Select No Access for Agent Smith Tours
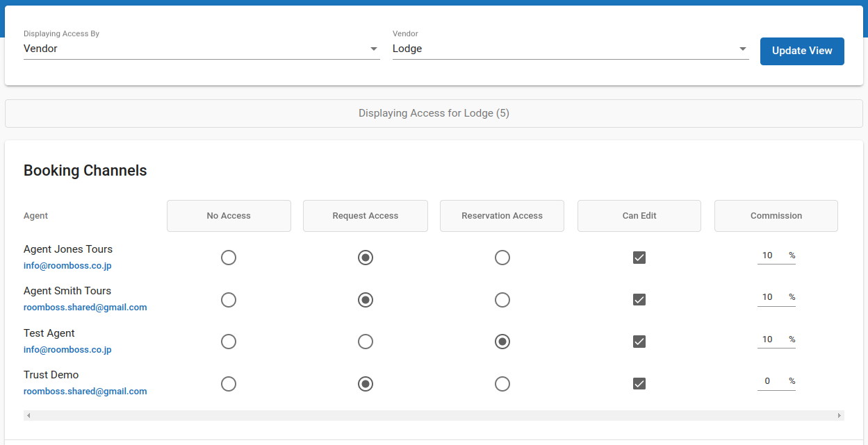This screenshot has width=868, height=445. point(229,300)
